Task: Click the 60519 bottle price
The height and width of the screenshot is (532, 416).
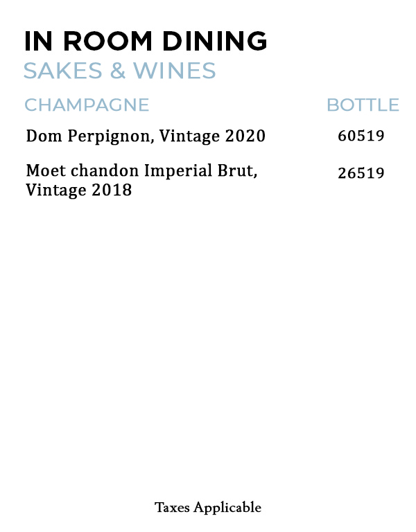Action: 361,136
